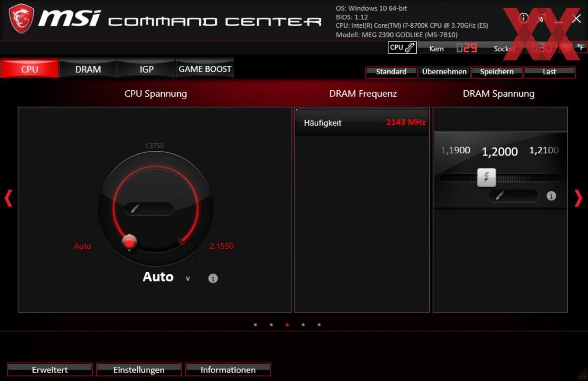Select the 1,2100 DRAM voltage value

(x=544, y=150)
